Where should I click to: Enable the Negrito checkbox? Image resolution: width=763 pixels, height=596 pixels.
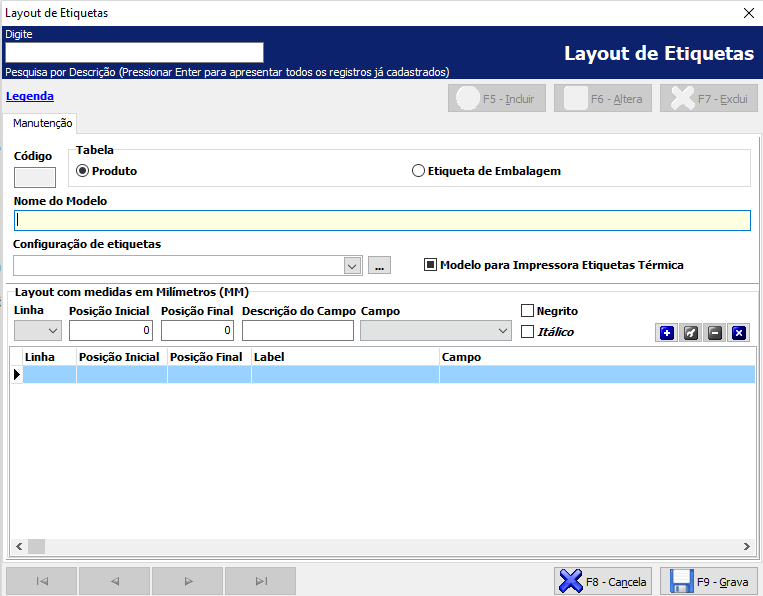click(528, 311)
